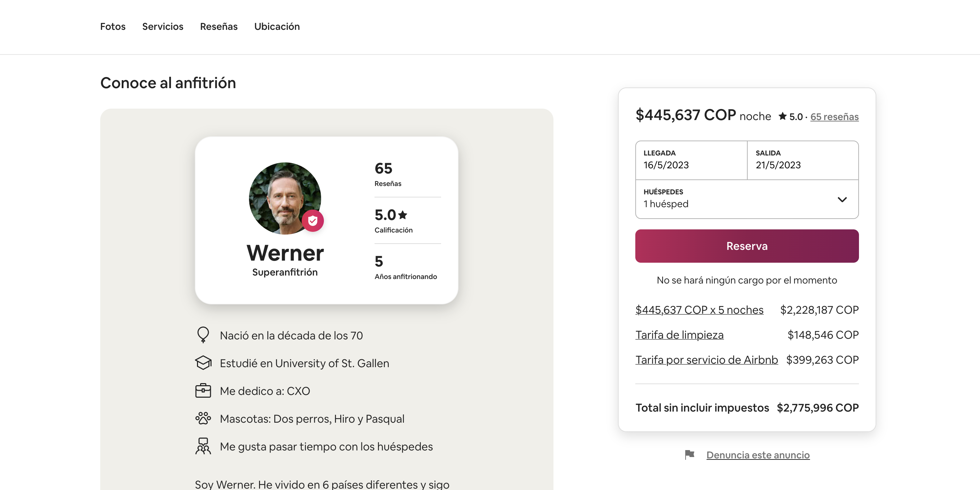Click the flag icon beside report link
The image size is (980, 490).
[689, 455]
